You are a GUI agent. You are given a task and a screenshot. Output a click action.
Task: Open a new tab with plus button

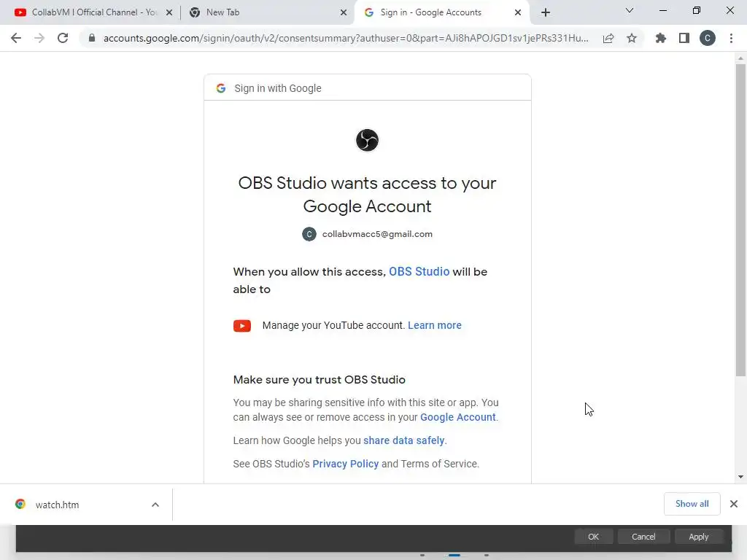(546, 12)
